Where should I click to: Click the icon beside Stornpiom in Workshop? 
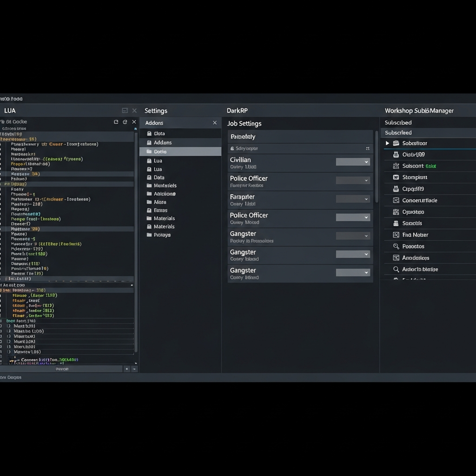point(396,177)
